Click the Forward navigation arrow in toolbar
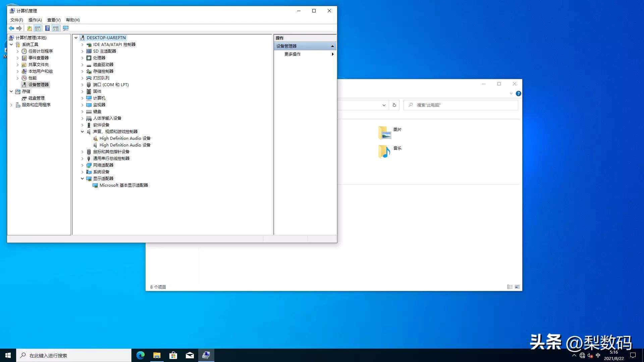 click(19, 28)
